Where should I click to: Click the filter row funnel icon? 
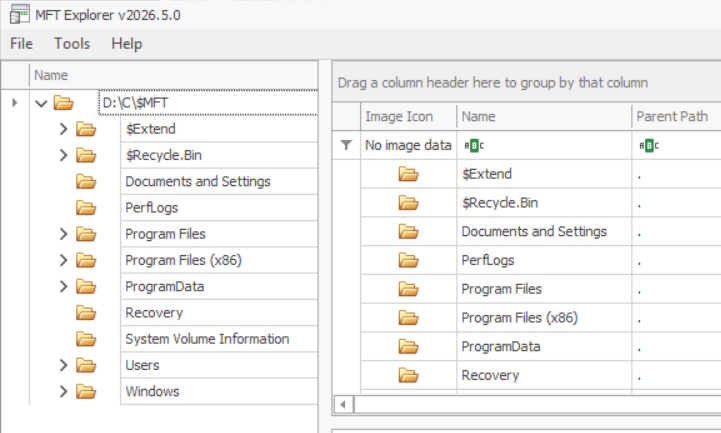(346, 145)
